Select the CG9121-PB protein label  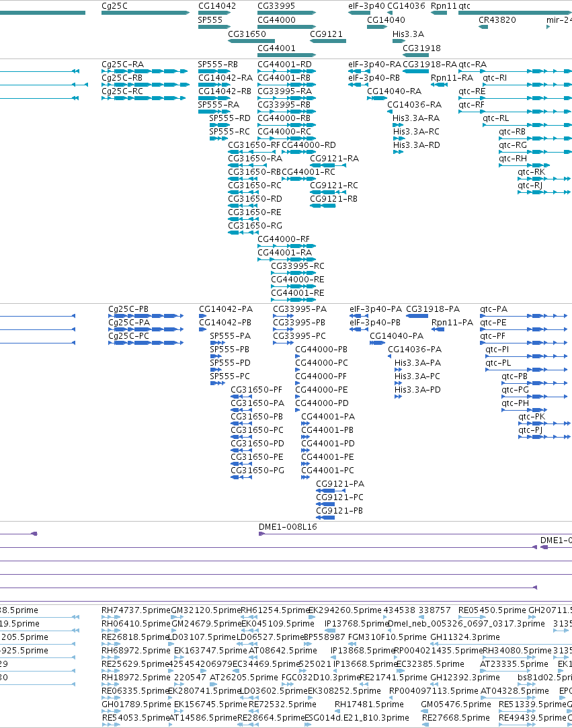click(340, 511)
